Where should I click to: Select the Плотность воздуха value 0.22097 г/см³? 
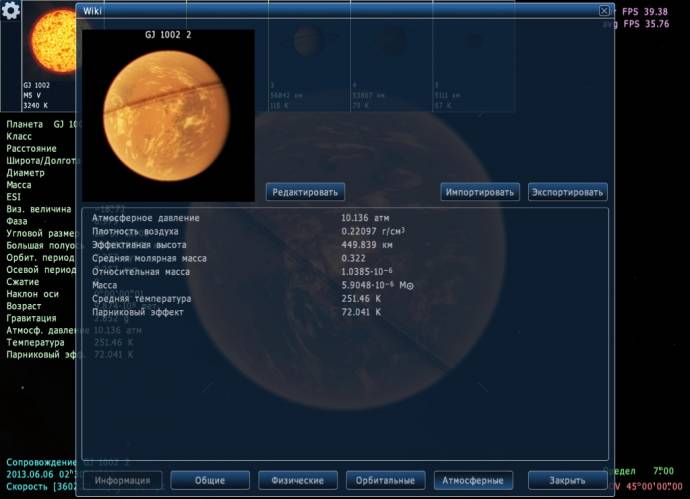point(373,231)
